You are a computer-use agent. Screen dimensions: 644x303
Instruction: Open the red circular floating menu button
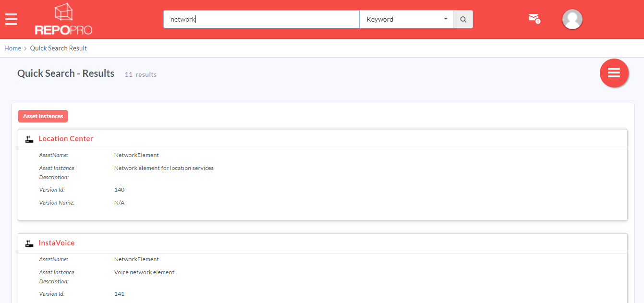tap(614, 73)
